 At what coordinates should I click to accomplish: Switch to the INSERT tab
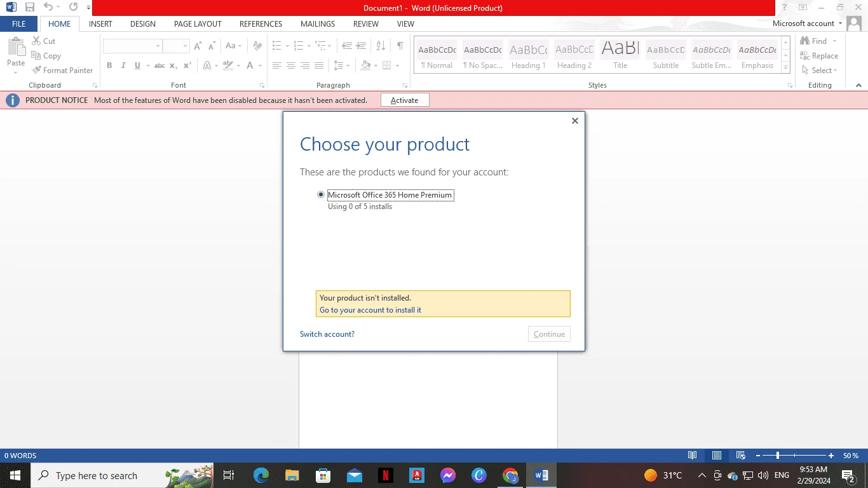[100, 24]
